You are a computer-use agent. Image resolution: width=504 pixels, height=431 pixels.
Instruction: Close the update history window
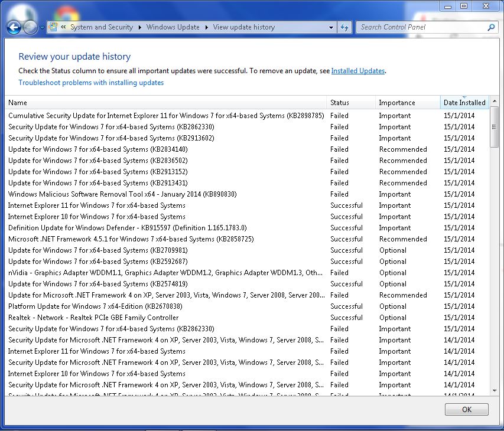pyautogui.click(x=486, y=6)
